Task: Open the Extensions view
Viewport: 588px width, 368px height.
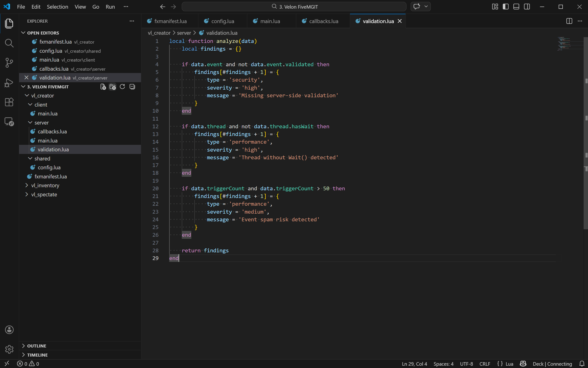Action: point(9,102)
